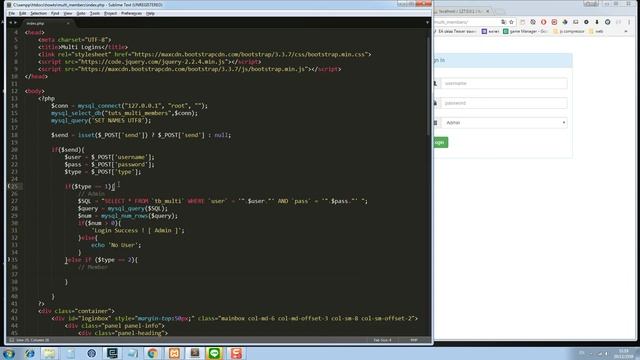Open the Find menu

pyautogui.click(x=55, y=13)
